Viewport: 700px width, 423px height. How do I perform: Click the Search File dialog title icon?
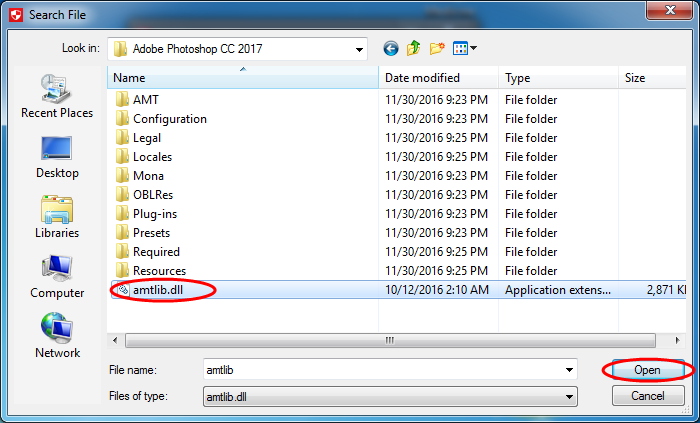(16, 15)
